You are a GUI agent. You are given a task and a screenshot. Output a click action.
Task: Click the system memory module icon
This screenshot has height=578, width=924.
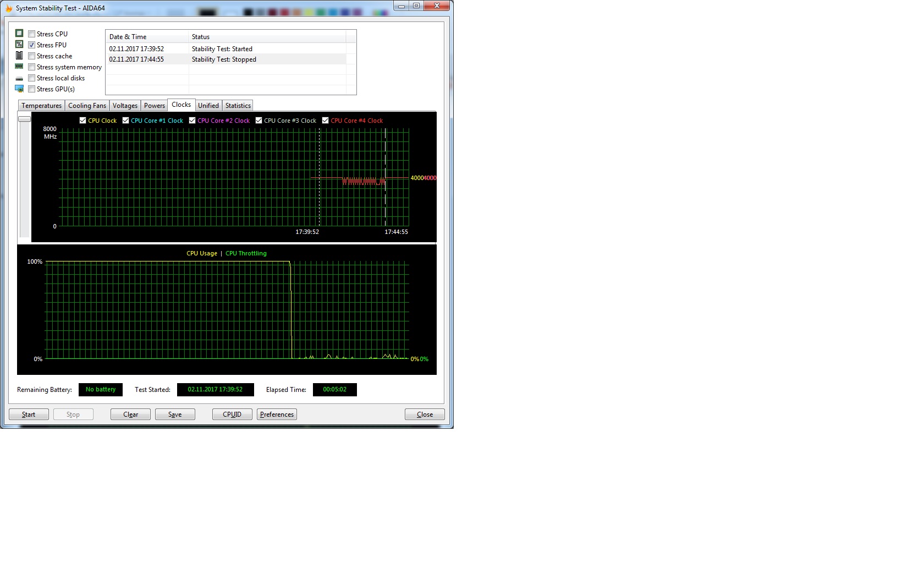pos(19,67)
